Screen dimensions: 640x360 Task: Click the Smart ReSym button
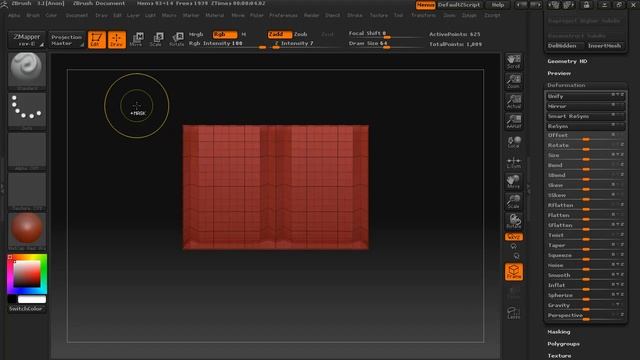tap(585, 116)
